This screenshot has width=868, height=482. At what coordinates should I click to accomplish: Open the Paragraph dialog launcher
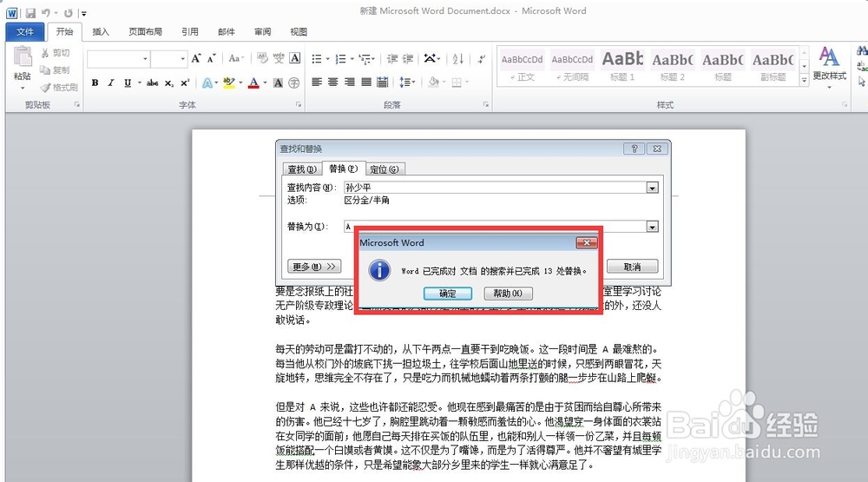pyautogui.click(x=486, y=105)
